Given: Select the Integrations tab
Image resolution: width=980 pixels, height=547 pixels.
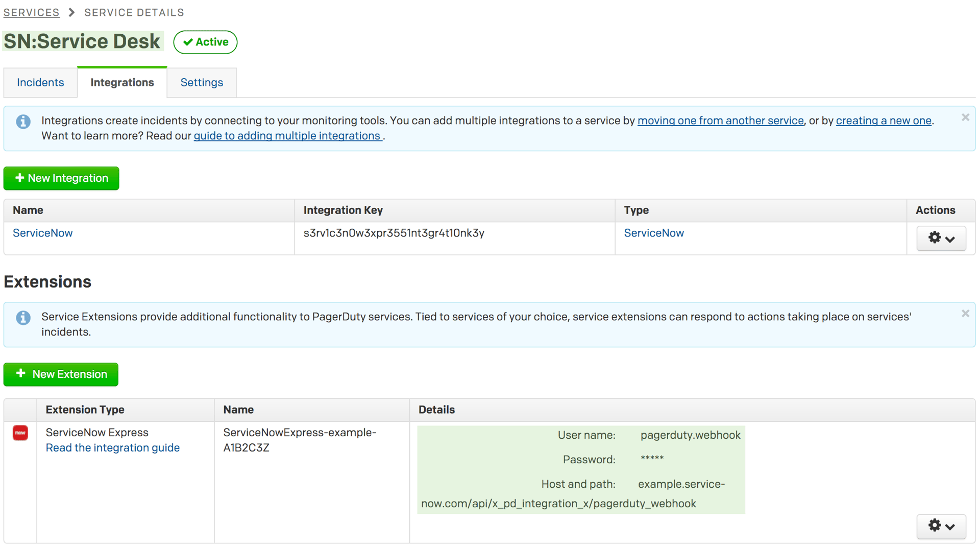Looking at the screenshot, I should pyautogui.click(x=122, y=82).
